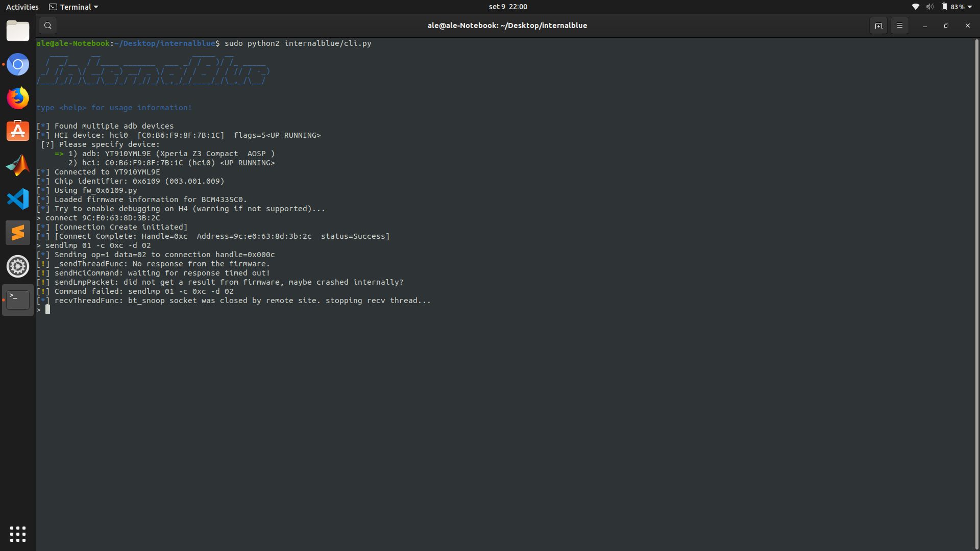This screenshot has width=980, height=551.
Task: Select the running Terminal icon in the dock
Action: (18, 300)
